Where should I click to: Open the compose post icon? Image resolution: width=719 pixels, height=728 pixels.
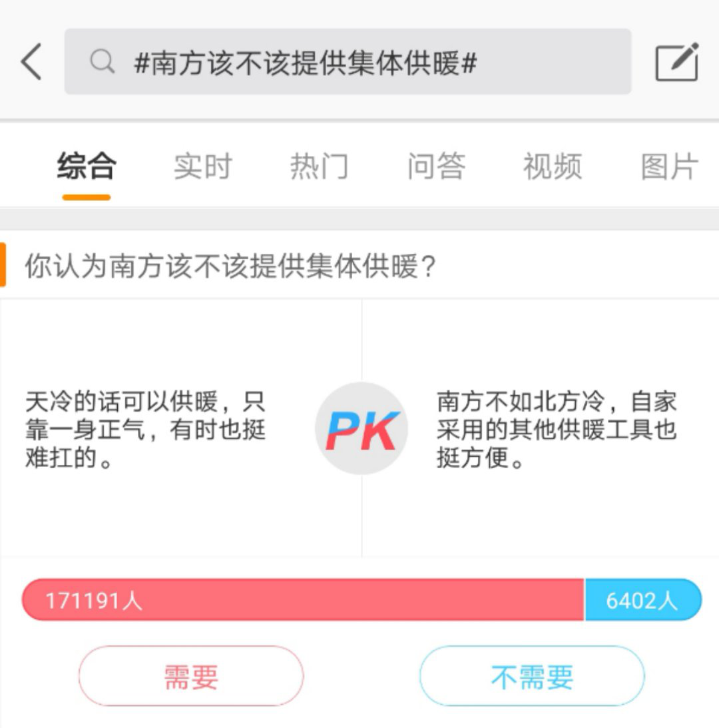tap(676, 62)
